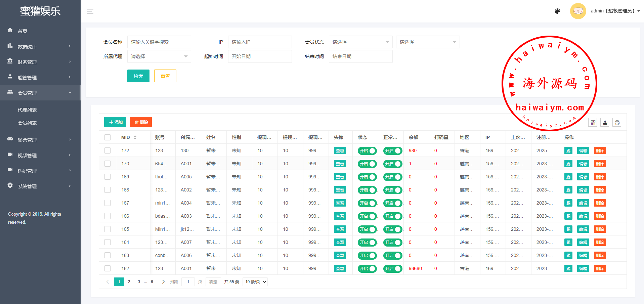Image resolution: width=644 pixels, height=304 pixels.
Task: Click the 会员名称 keyword search field
Action: [159, 42]
